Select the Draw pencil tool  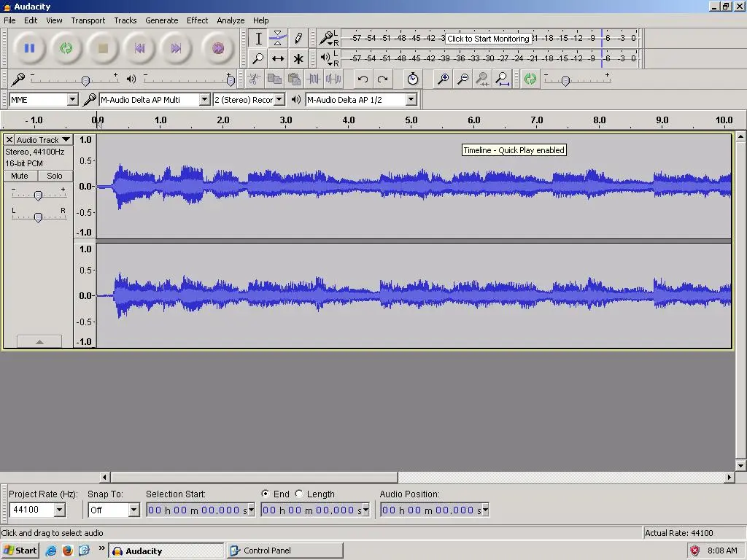298,39
